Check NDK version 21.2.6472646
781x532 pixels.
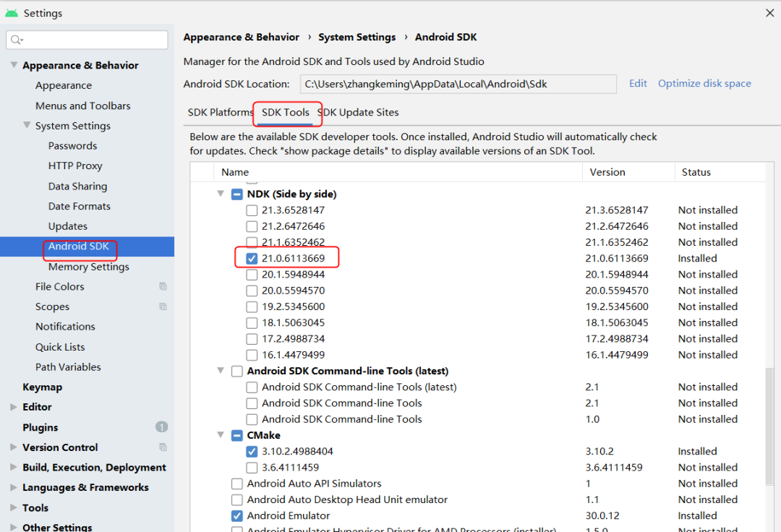click(x=252, y=226)
